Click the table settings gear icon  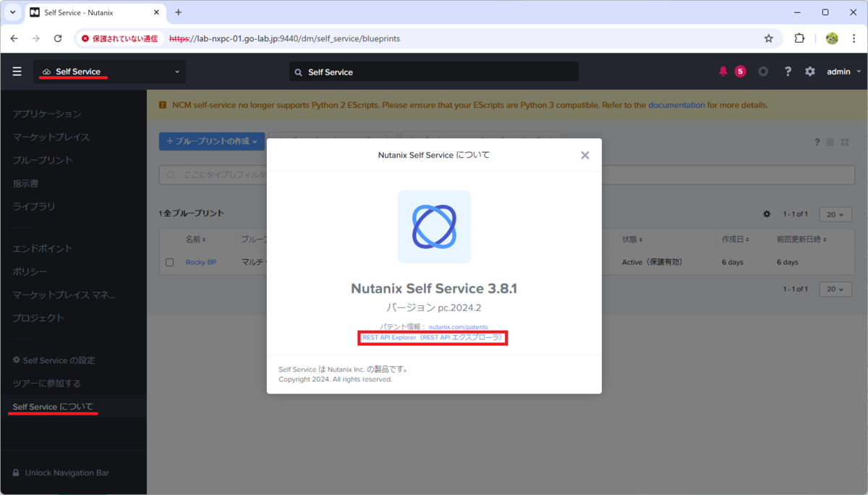[767, 214]
